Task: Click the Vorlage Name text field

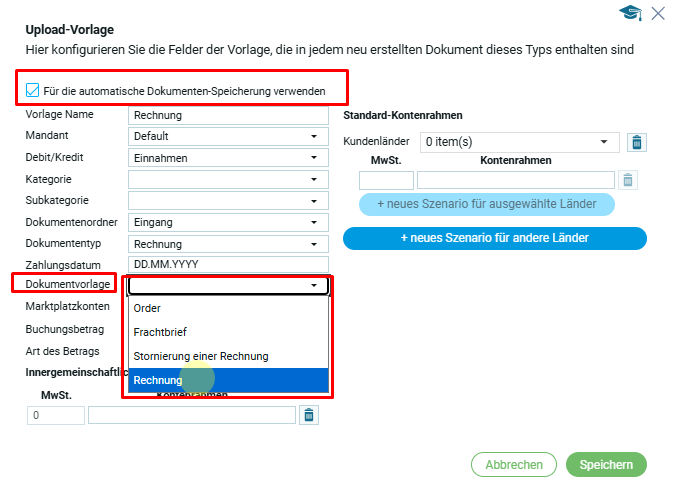Action: (x=228, y=115)
